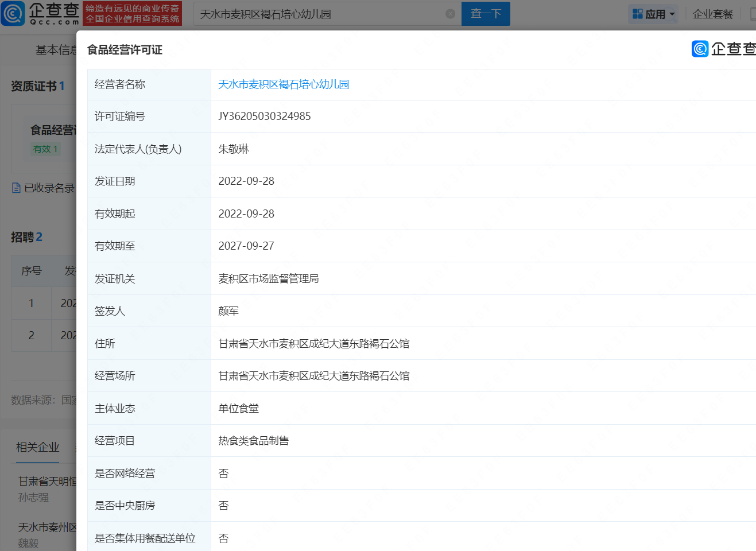Open the 企业套餐 menu item

click(713, 14)
